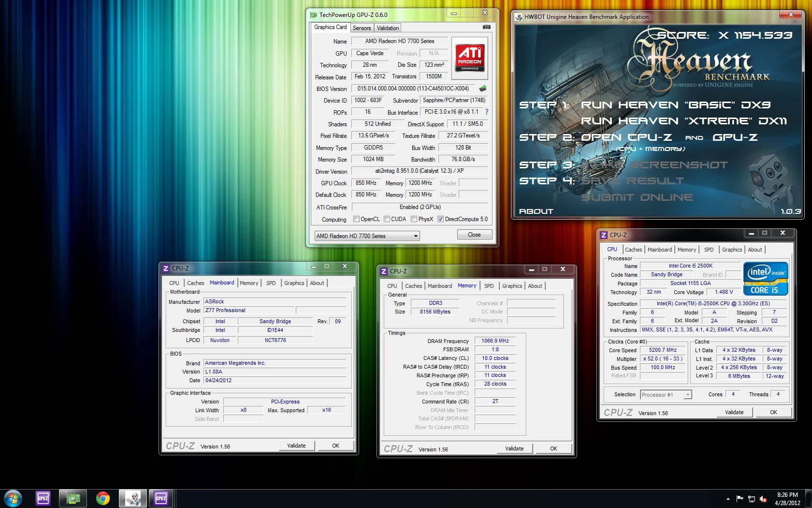Open About tab in CPU-Z Mainboard window
The width and height of the screenshot is (812, 508).
317,283
